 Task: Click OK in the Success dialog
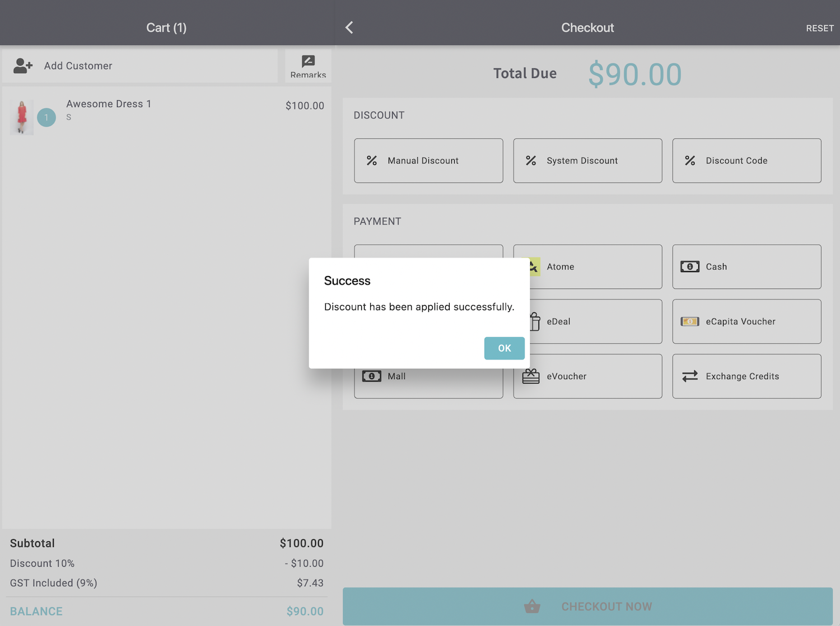click(x=504, y=348)
